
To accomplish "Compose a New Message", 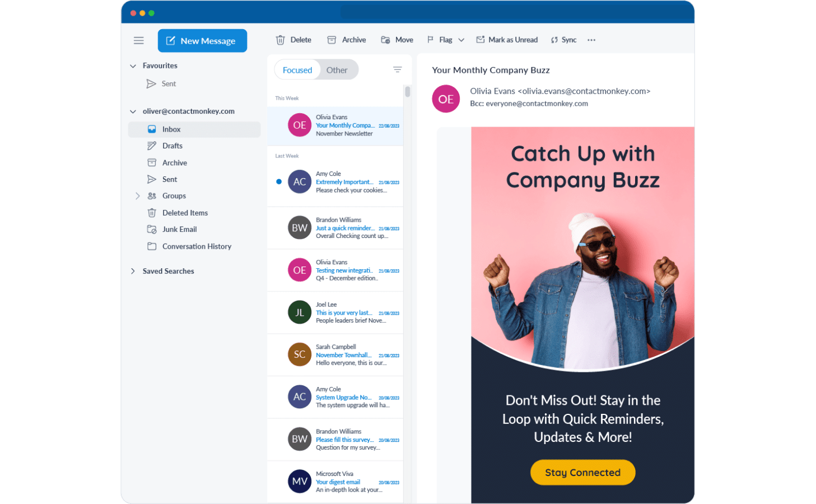I will coord(202,40).
